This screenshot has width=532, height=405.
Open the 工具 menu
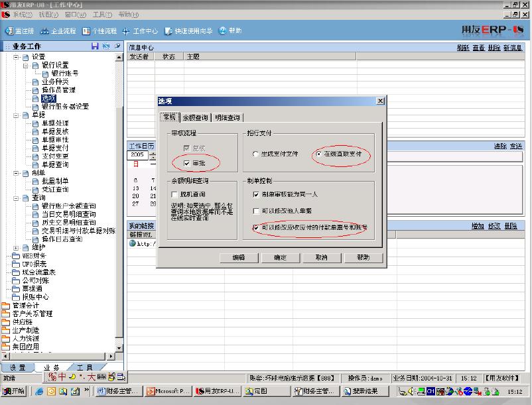coord(102,15)
